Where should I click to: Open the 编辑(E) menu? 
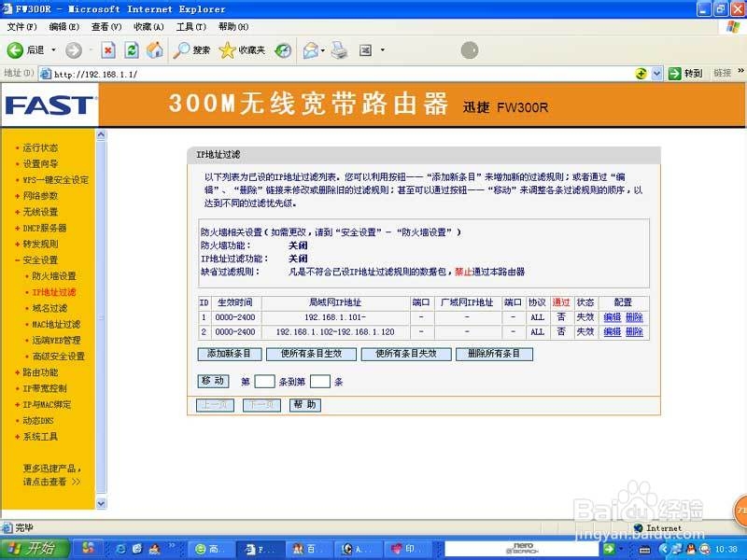64,27
